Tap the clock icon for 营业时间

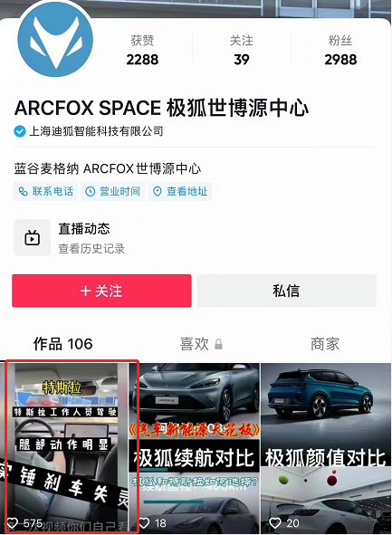coord(90,191)
